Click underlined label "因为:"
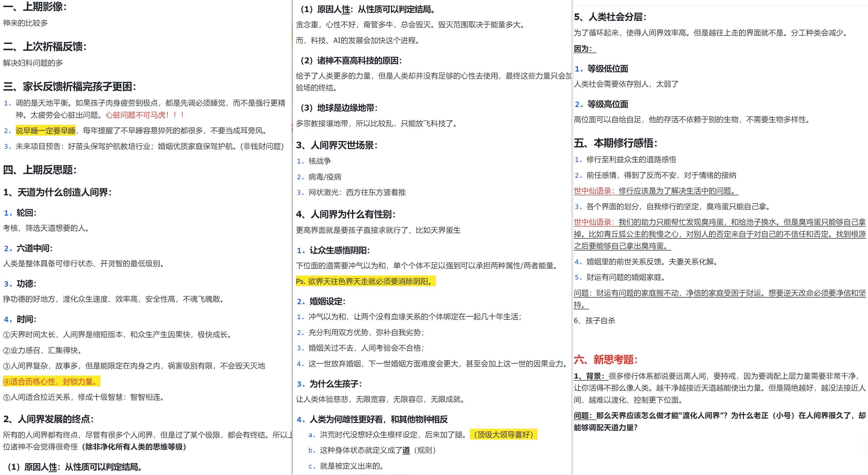 coord(585,49)
